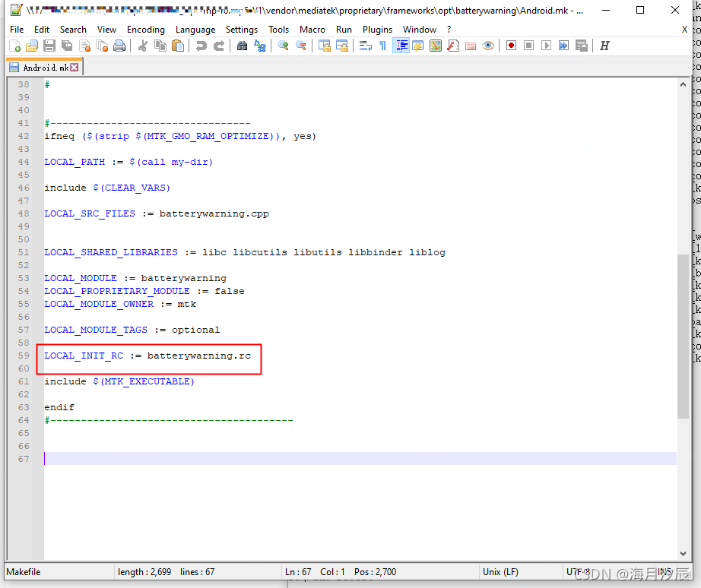Open the Find dialog via binoculars icon
This screenshot has height=588, width=701.
[242, 46]
